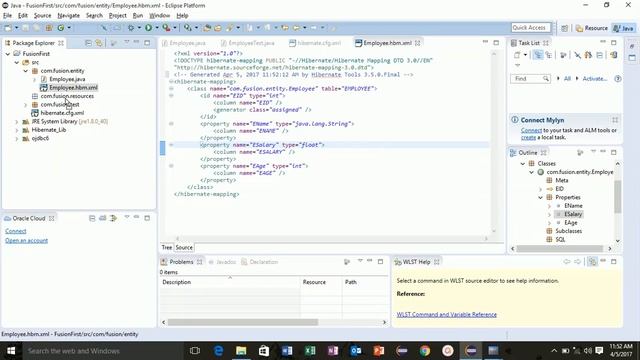Click the New file toolbar icon
Image resolution: width=640 pixels, height=360 pixels.
point(8,28)
